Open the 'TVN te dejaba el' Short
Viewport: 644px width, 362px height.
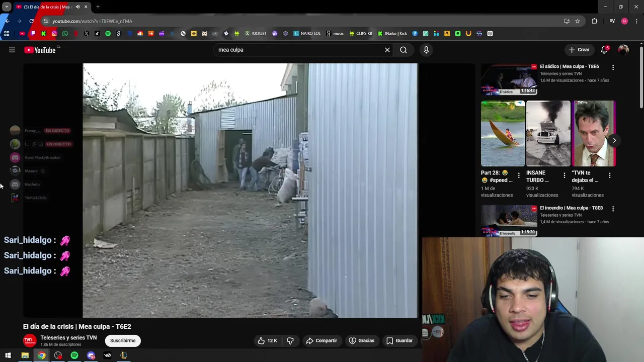(594, 133)
